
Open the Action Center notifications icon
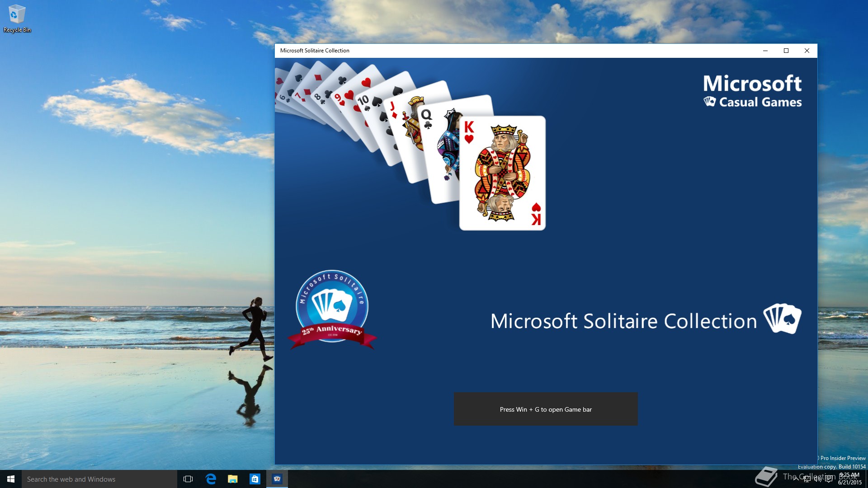tap(829, 479)
